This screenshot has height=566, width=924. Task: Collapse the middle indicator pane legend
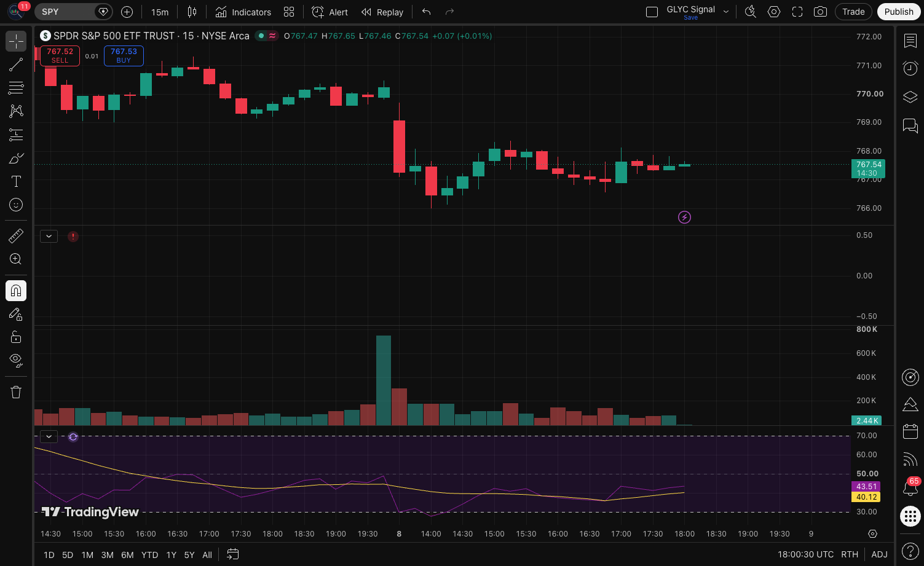click(x=49, y=236)
